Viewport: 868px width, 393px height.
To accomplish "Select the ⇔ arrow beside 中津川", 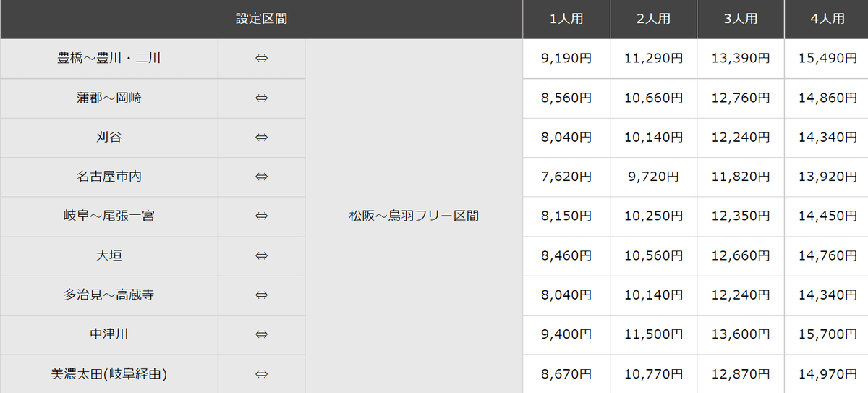I will [261, 334].
